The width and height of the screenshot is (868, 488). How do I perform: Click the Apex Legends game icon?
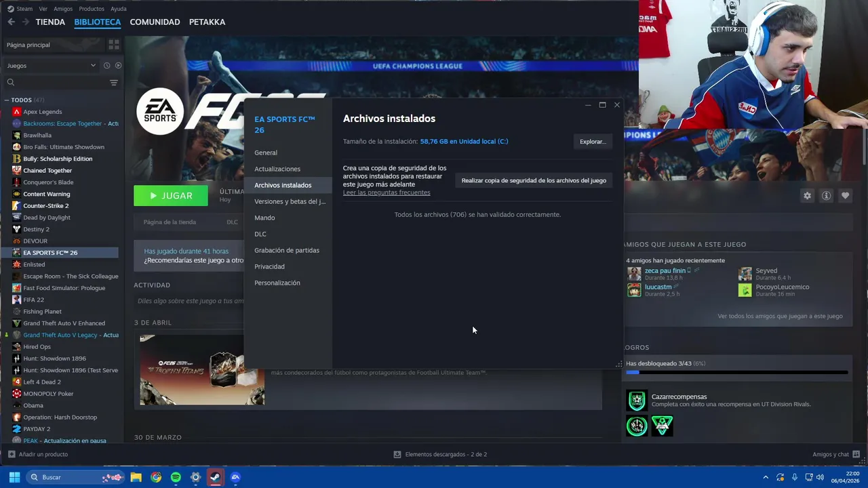click(x=16, y=112)
